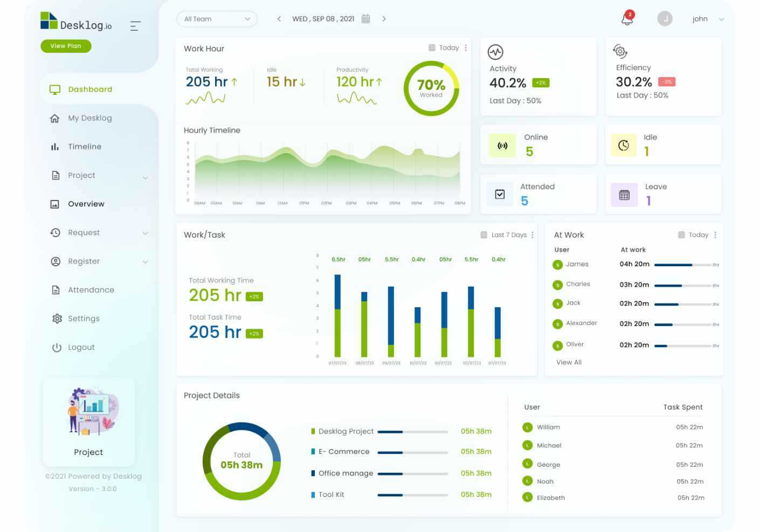This screenshot has height=532, width=759.
Task: Click the Efficiency gear icon
Action: [x=620, y=51]
